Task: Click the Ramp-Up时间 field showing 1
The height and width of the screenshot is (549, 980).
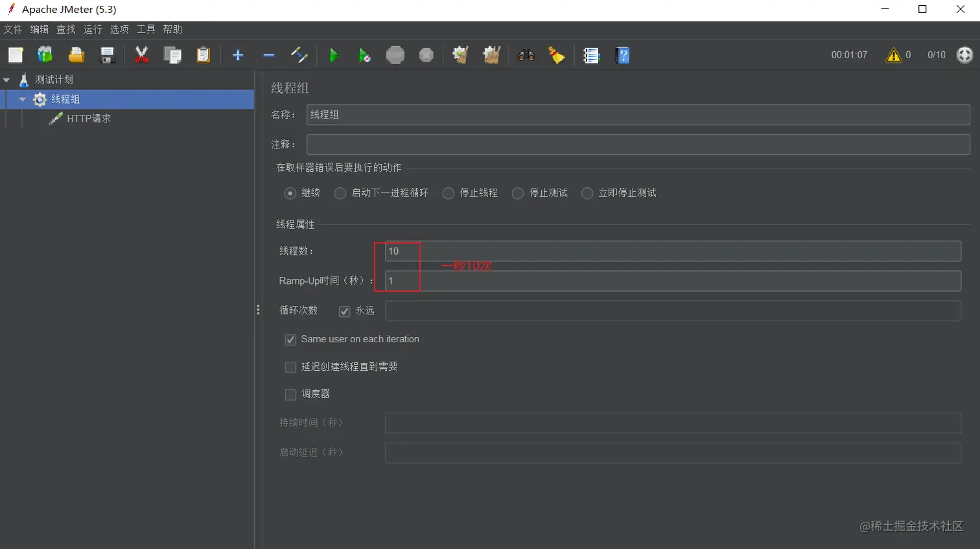Action: [673, 281]
